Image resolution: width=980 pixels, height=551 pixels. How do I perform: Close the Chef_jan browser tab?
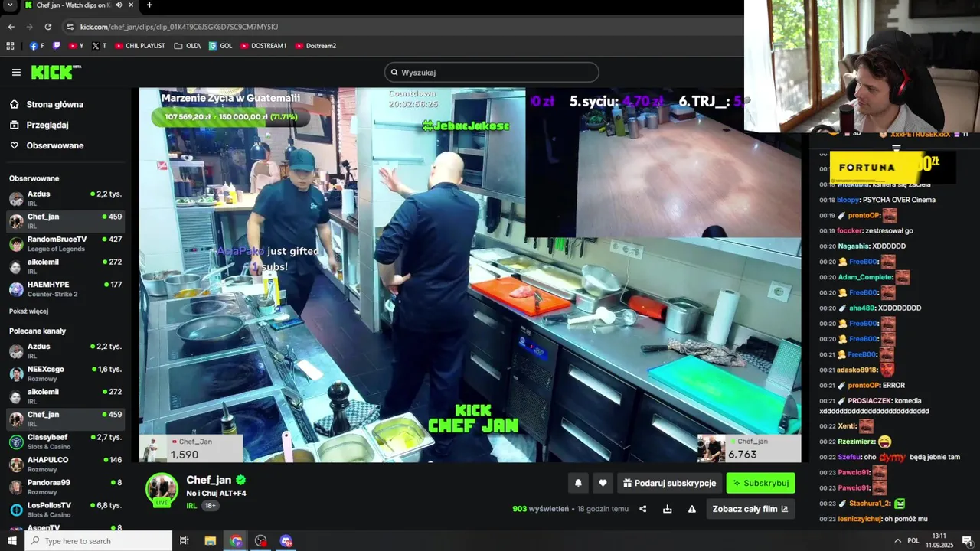pyautogui.click(x=129, y=5)
